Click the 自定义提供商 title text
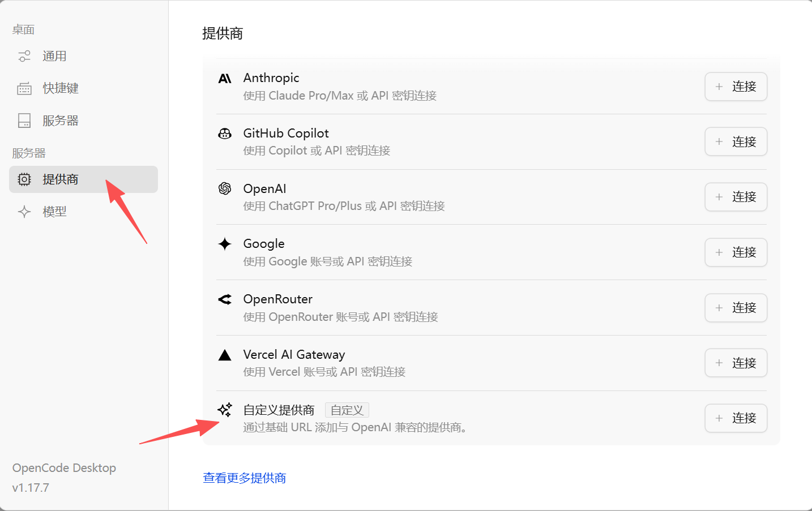This screenshot has height=511, width=812. 279,410
